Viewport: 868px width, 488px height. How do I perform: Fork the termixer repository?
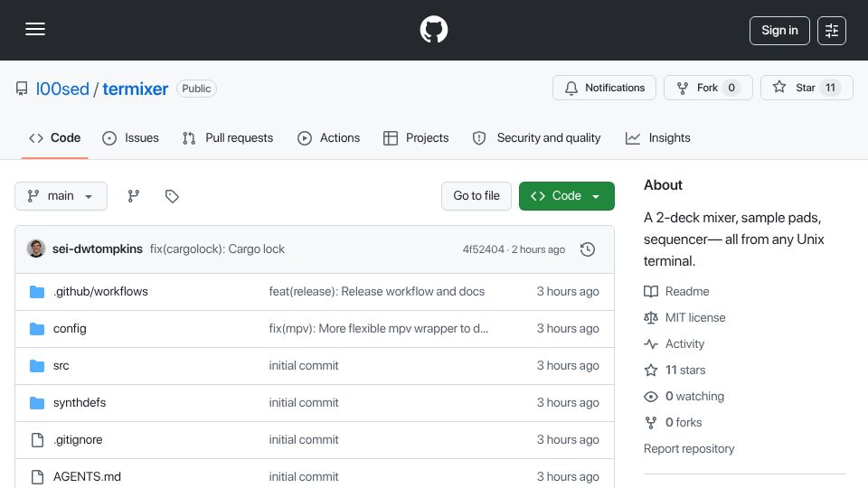[x=708, y=88]
